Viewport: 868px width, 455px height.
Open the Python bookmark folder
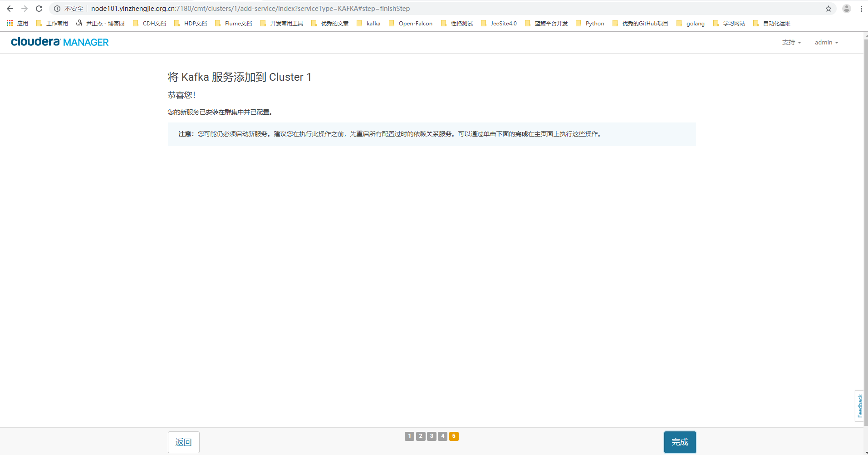(590, 23)
